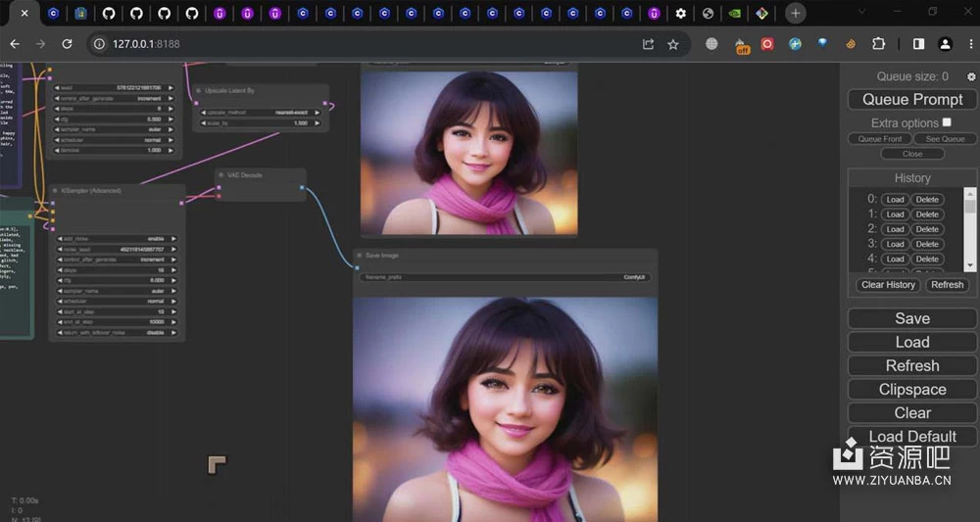Click the Upscale Latent By samples input slot
The image size is (980, 522).
196,103
